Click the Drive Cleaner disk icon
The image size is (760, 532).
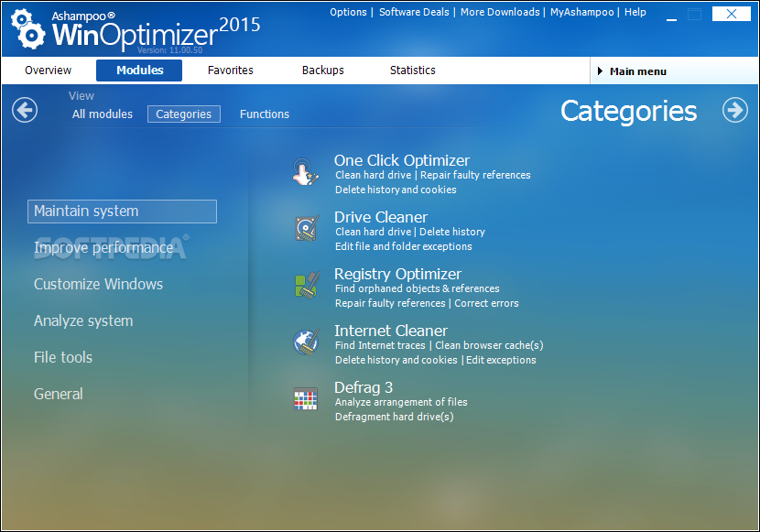pos(307,228)
